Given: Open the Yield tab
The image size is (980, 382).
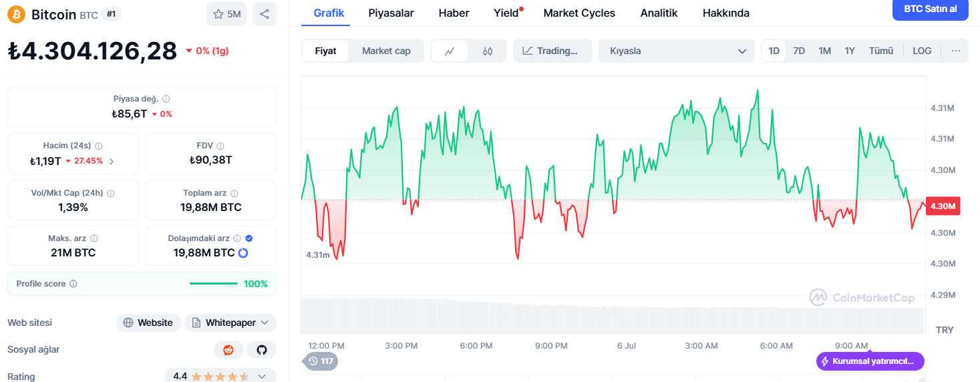Looking at the screenshot, I should [506, 13].
